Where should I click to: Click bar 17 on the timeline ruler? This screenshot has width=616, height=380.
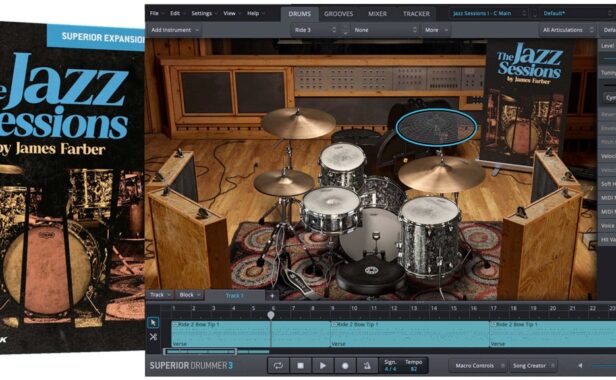[x=494, y=308]
